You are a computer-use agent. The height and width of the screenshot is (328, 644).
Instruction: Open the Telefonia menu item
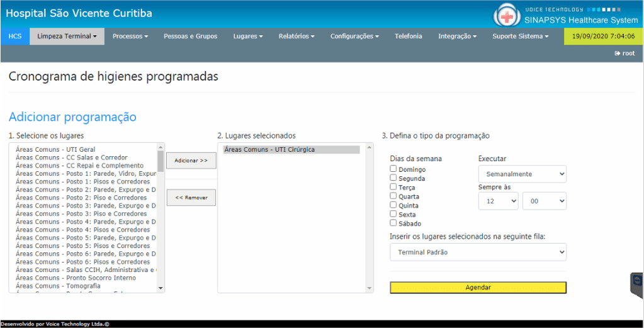[408, 37]
